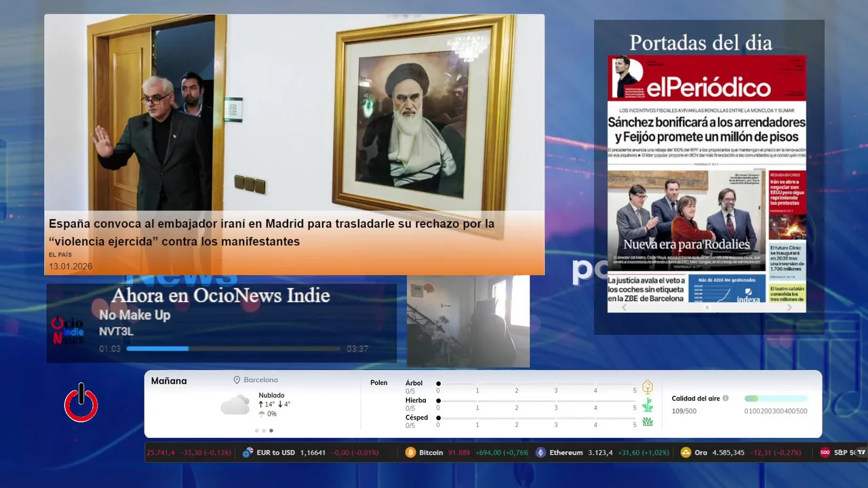Click the air quality info icon

click(x=726, y=399)
